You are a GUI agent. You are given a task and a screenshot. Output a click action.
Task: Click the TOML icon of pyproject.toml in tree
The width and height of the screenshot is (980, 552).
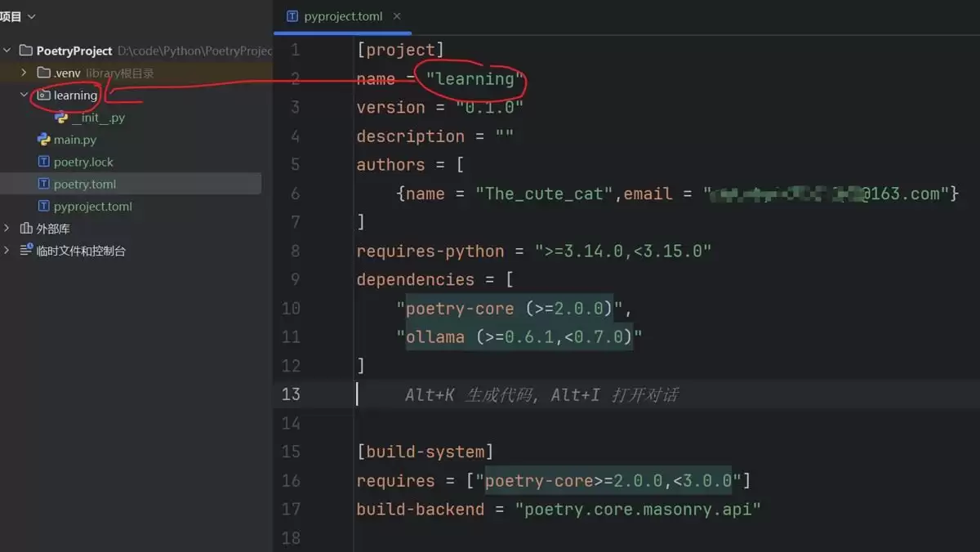[x=44, y=207]
